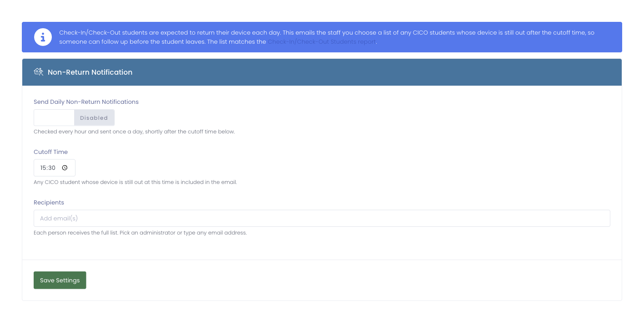Click the 'Recipients' label
Image resolution: width=644 pixels, height=332 pixels.
(x=49, y=202)
